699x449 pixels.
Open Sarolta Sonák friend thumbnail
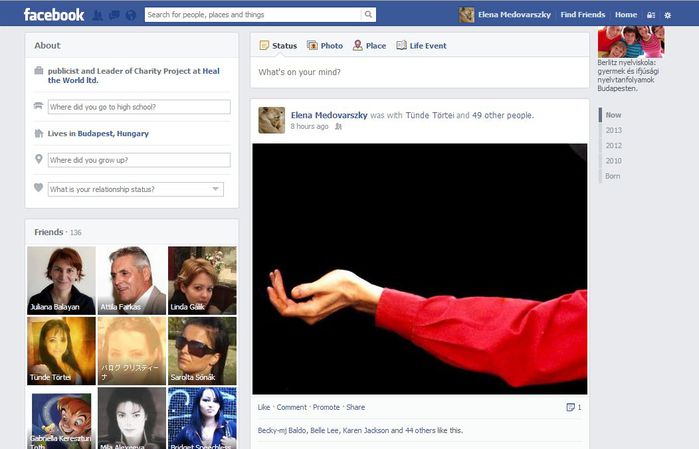pyautogui.click(x=202, y=351)
